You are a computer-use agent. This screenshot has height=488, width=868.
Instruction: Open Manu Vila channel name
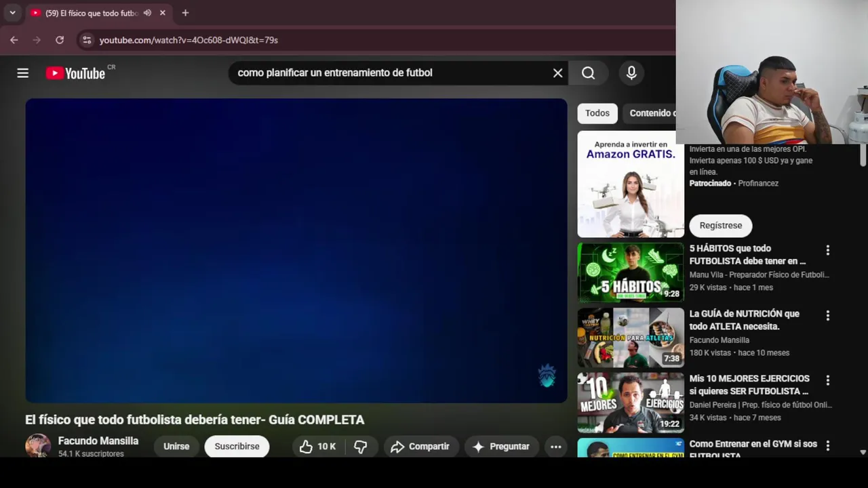pyautogui.click(x=759, y=274)
